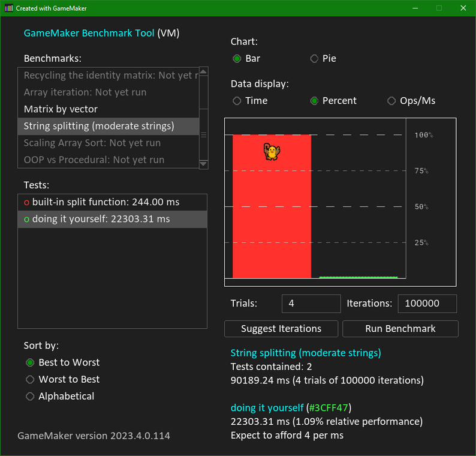The width and height of the screenshot is (476, 456).
Task: Click the benchmarks list scroll down arrow
Action: tap(203, 164)
